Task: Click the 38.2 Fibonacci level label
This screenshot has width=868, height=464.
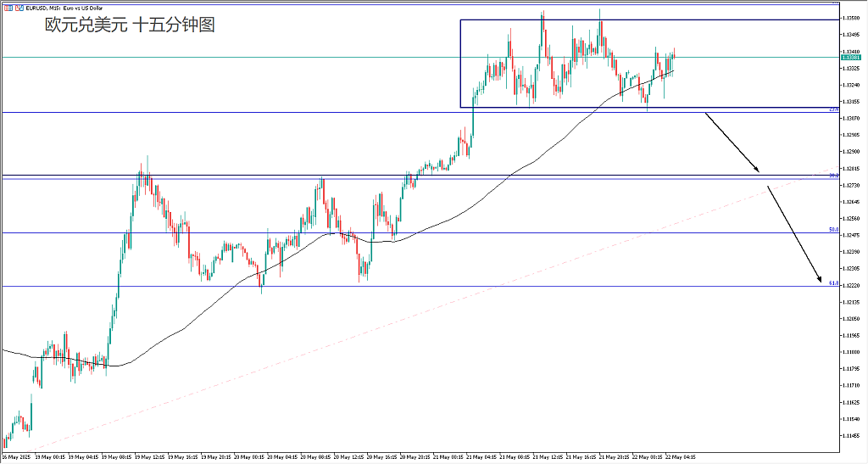Action: click(x=834, y=175)
